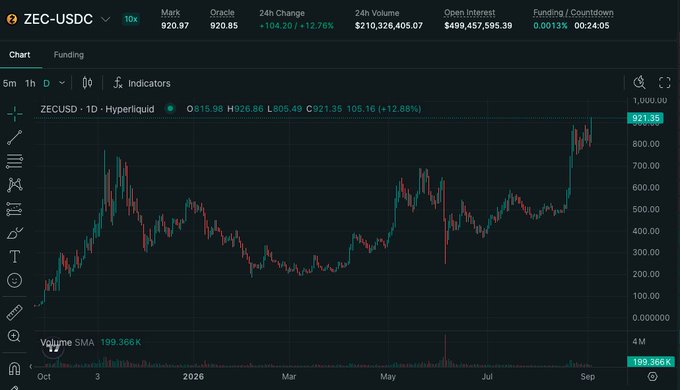Switch to the 1h timeframe
Image resolution: width=680 pixels, height=390 pixels.
30,83
